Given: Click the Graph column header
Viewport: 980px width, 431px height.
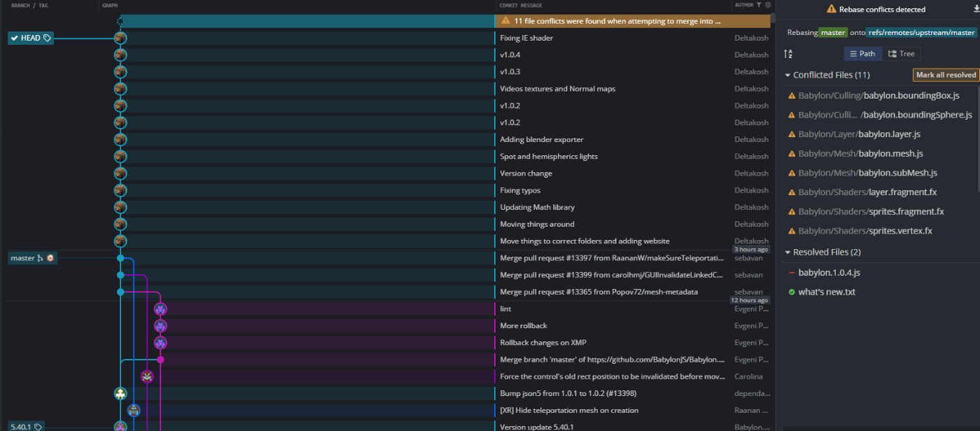Looking at the screenshot, I should [110, 5].
